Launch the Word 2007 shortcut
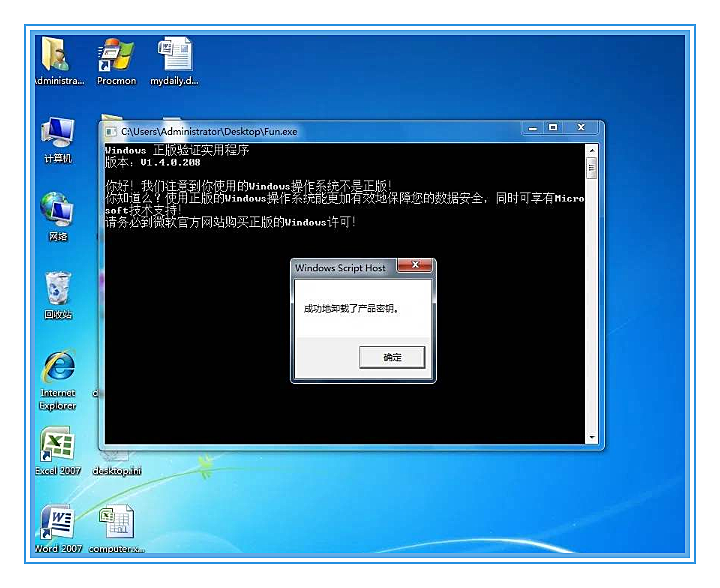Image resolution: width=720 pixels, height=588 pixels. tap(58, 529)
